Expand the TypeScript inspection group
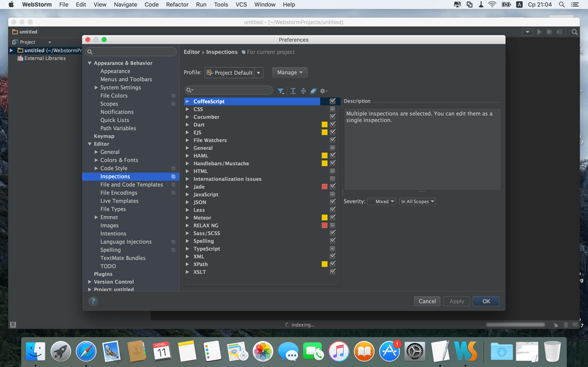The height and width of the screenshot is (367, 588). tap(187, 248)
